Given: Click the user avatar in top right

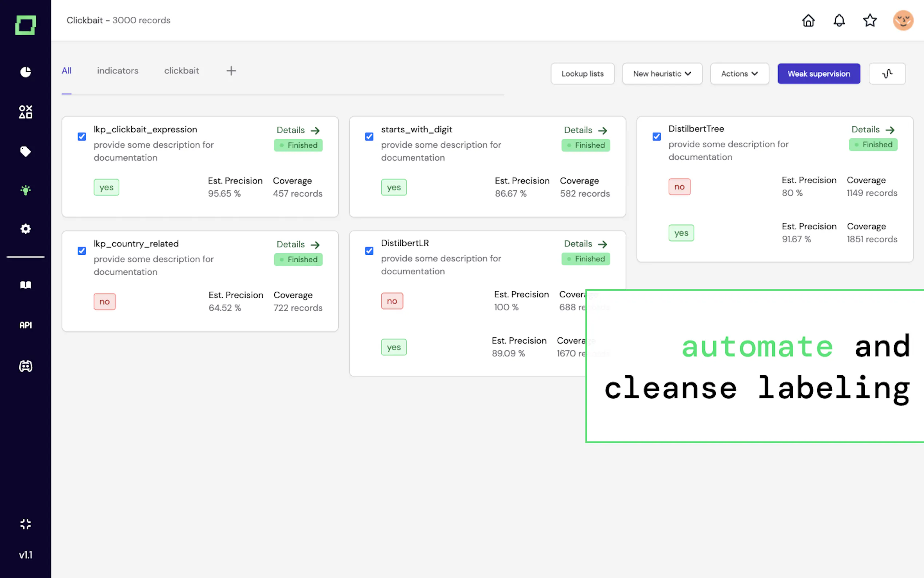Looking at the screenshot, I should [x=903, y=20].
